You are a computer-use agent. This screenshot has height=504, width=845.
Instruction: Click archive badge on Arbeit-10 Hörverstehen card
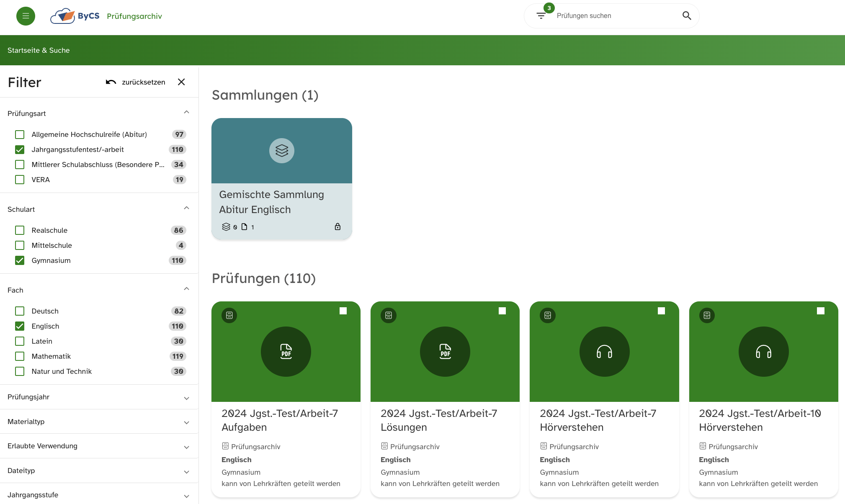click(x=707, y=315)
